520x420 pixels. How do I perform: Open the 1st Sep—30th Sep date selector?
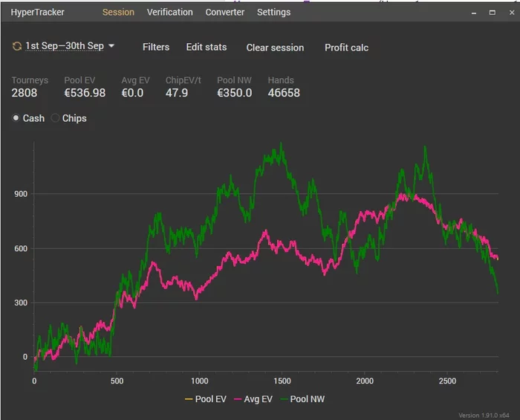point(65,46)
